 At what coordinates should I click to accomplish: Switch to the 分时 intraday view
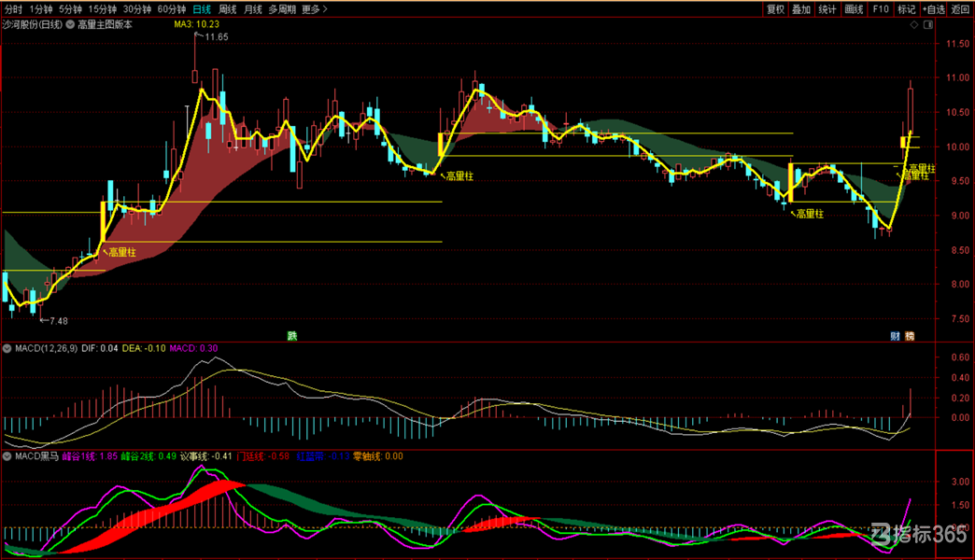tap(13, 9)
